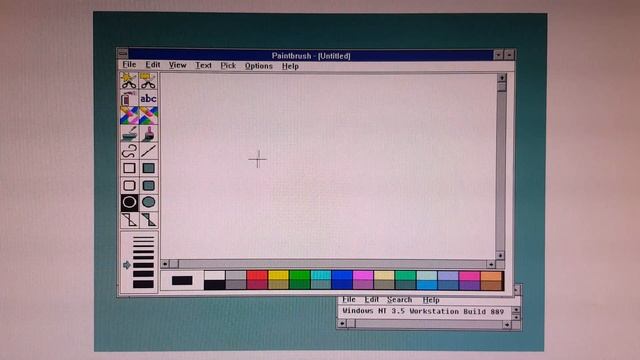Select the Filled Box tool
The width and height of the screenshot is (640, 360).
pos(148,168)
